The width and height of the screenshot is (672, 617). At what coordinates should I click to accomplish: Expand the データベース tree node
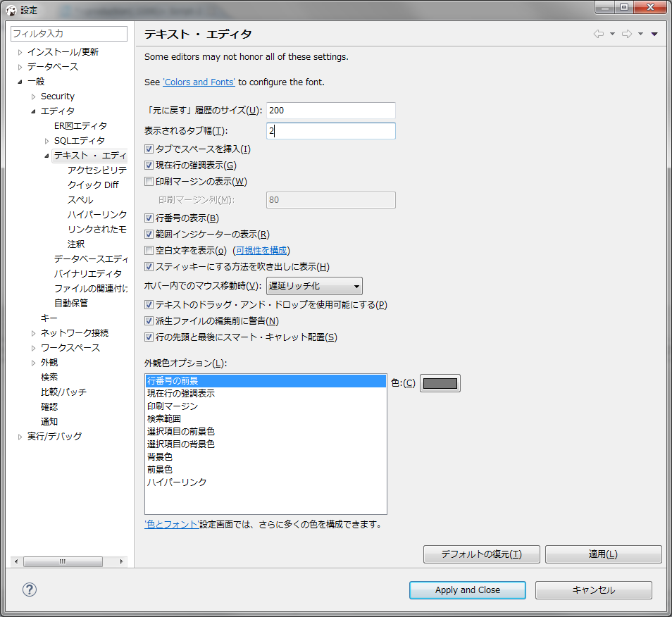(20, 67)
